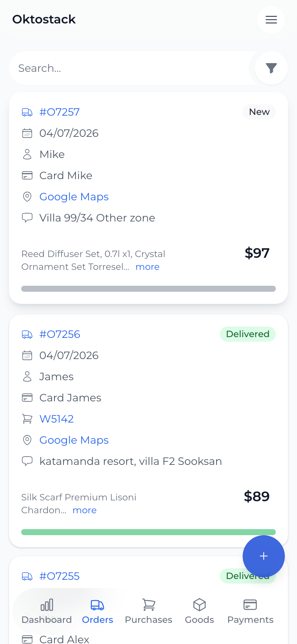Open Google Maps link for Mike's order
Screen dimensions: 297x644
pos(74,197)
